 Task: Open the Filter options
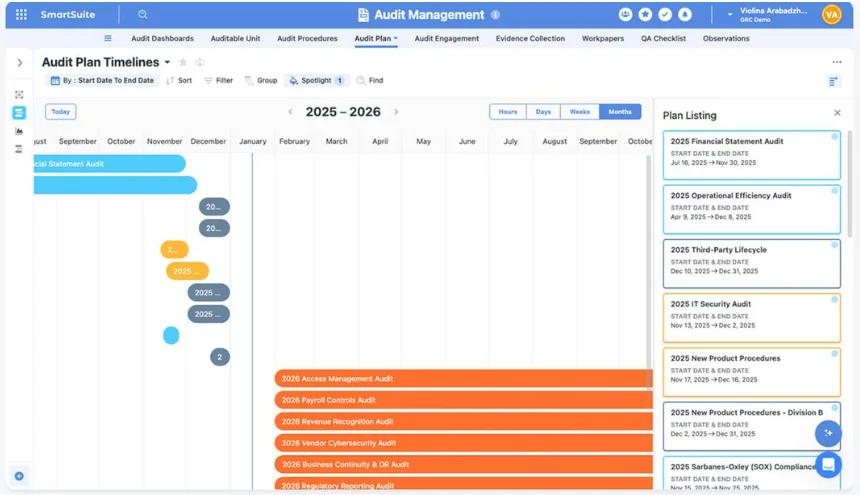(219, 81)
